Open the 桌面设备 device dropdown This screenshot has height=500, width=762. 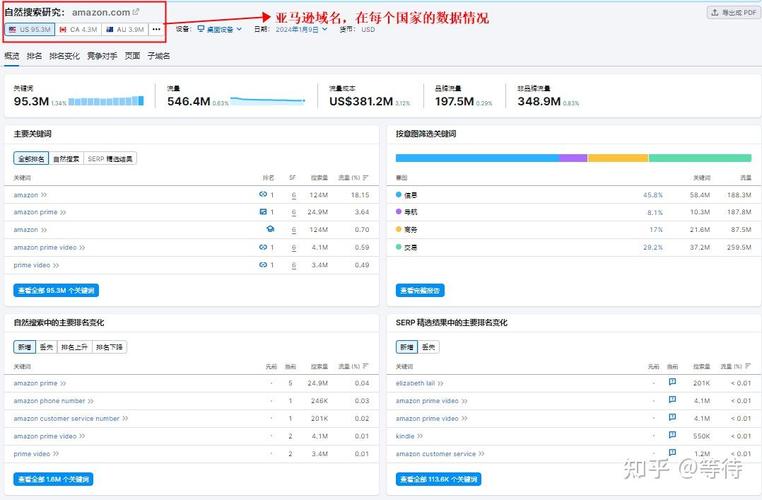tap(220, 30)
